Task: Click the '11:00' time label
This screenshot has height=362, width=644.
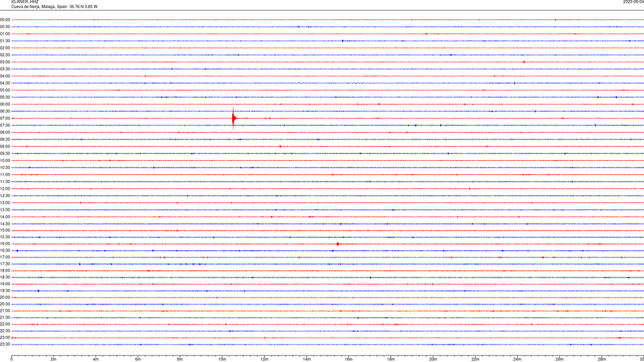Action: pyautogui.click(x=5, y=174)
